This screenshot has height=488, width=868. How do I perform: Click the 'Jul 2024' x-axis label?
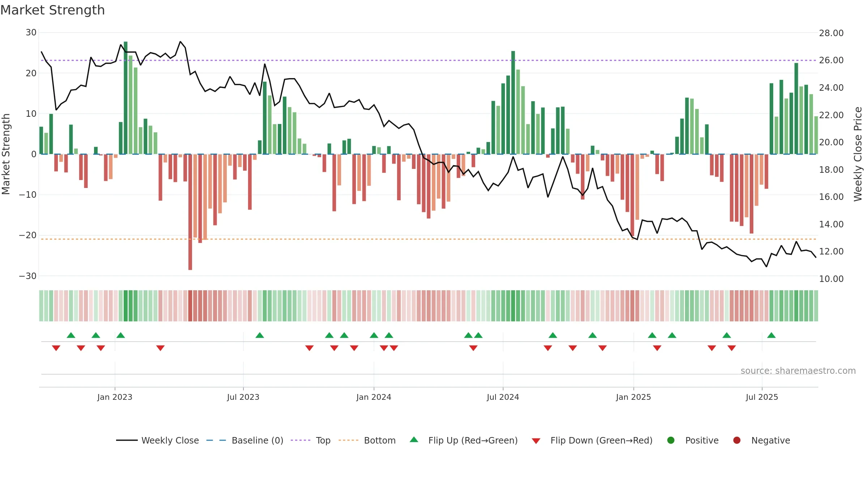coord(503,397)
